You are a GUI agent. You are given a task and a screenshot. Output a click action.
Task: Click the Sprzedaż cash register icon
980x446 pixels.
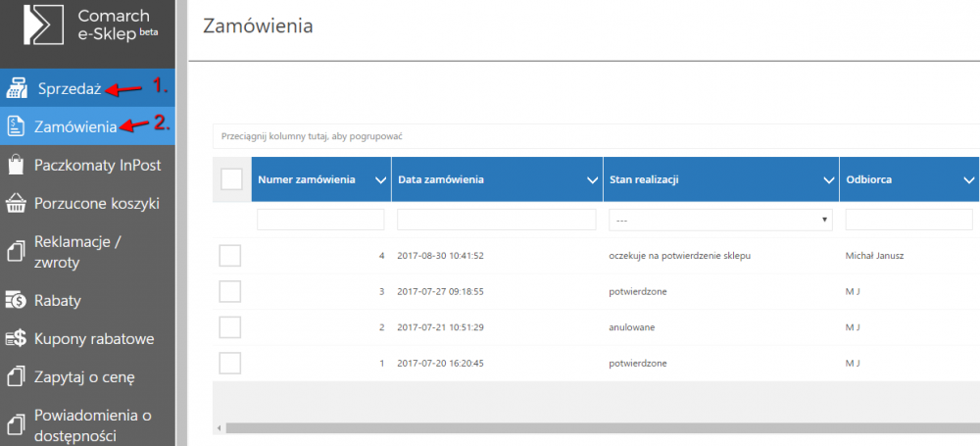tap(16, 88)
